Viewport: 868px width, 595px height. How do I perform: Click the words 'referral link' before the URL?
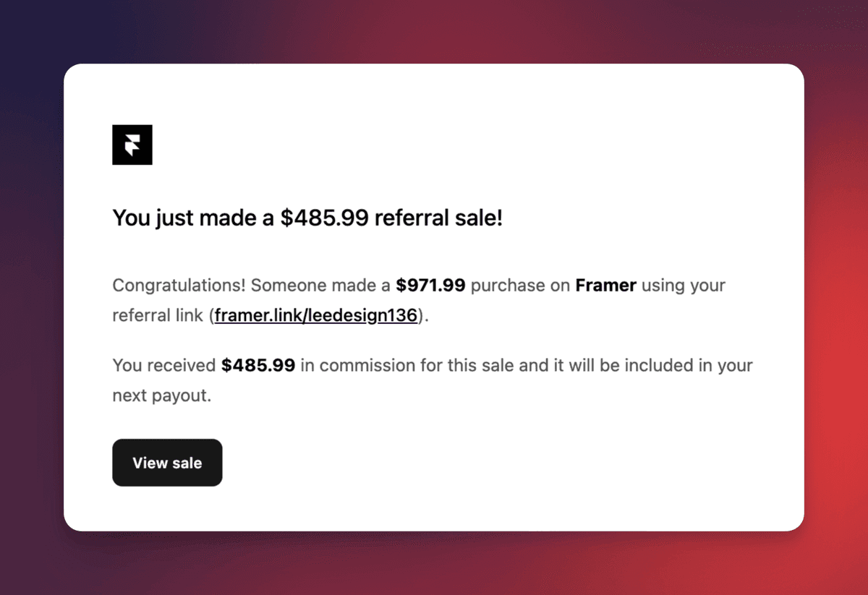(158, 316)
